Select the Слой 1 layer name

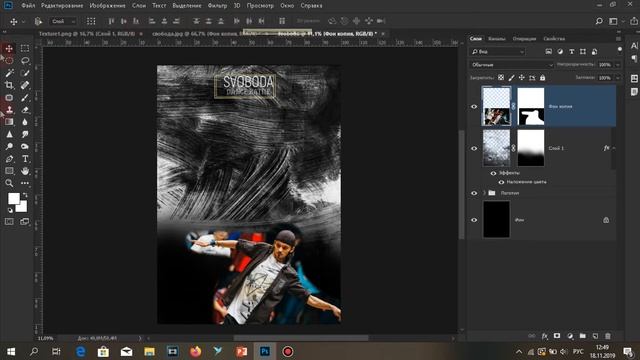tap(556, 148)
